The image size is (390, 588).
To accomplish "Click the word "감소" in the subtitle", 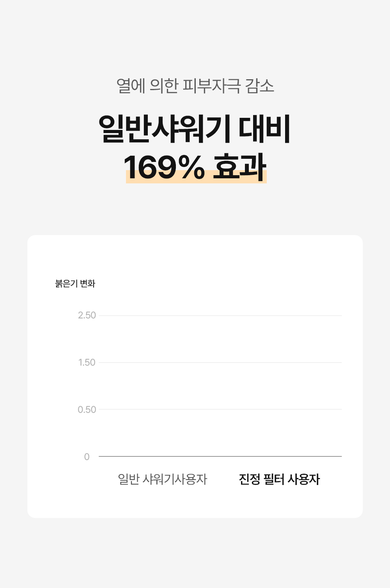I will point(260,86).
